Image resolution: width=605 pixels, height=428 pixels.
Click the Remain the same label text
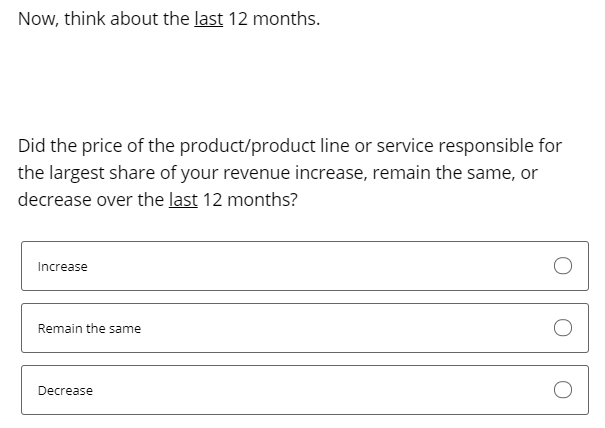[89, 328]
